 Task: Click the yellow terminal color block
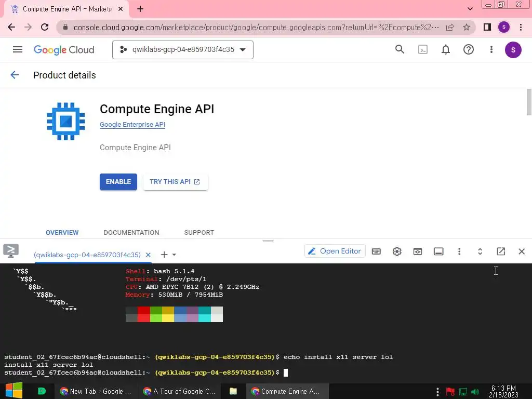168,314
